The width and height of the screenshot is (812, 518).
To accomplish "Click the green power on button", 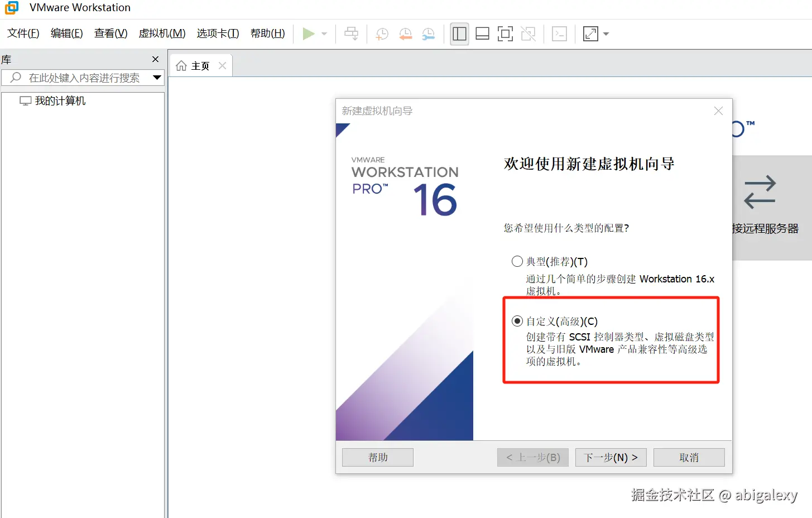I will click(308, 33).
